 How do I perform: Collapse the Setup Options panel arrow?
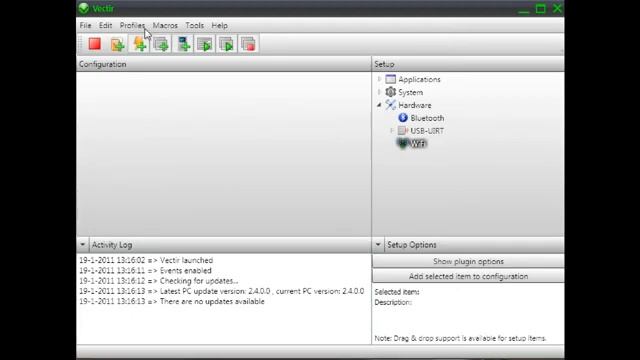click(x=378, y=244)
